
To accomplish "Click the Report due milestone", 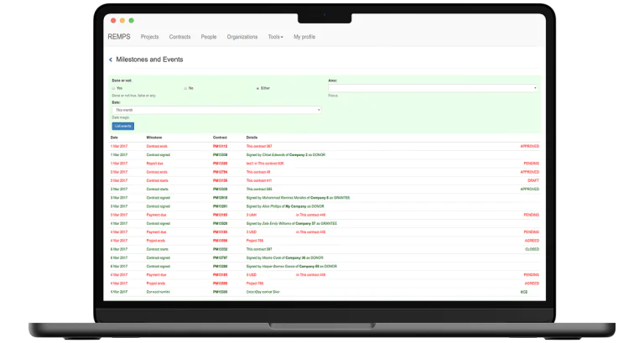I will click(x=155, y=164).
